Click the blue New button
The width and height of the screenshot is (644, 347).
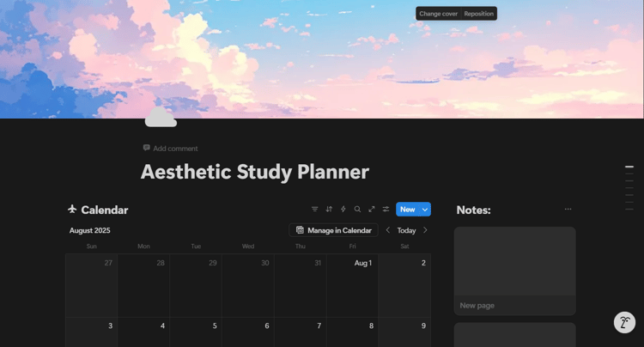pyautogui.click(x=407, y=209)
